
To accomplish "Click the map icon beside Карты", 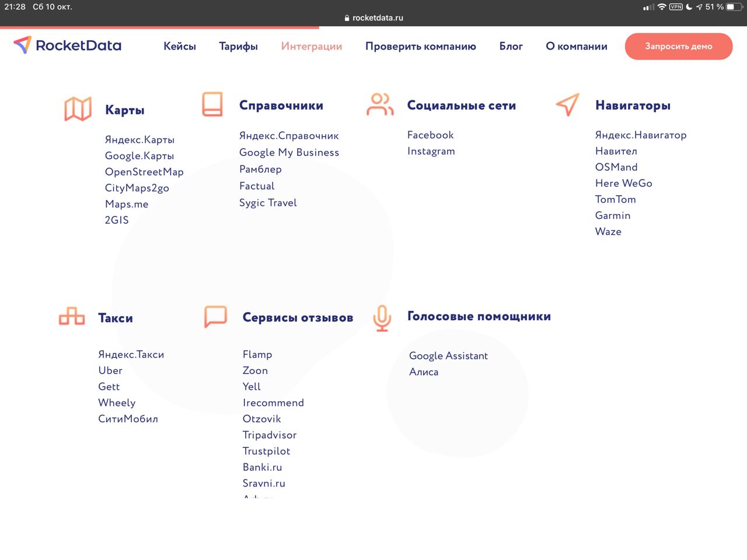I will click(78, 109).
